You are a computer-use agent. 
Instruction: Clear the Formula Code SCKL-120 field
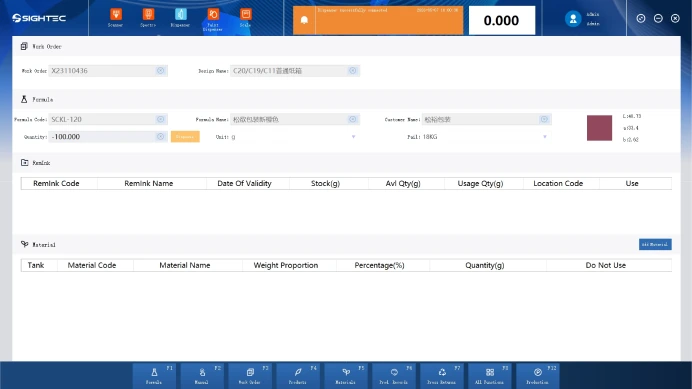click(161, 119)
